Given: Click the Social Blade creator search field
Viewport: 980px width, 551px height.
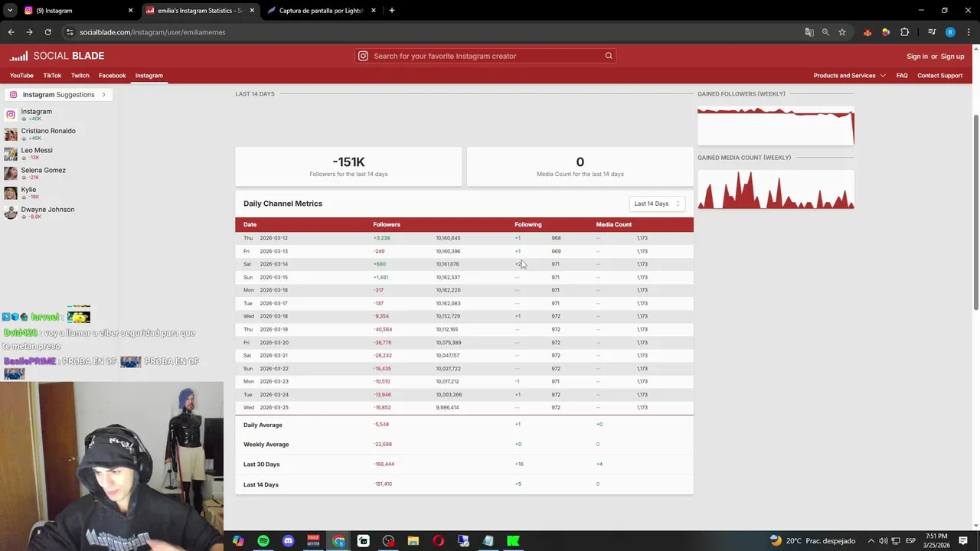Looking at the screenshot, I should tap(485, 56).
